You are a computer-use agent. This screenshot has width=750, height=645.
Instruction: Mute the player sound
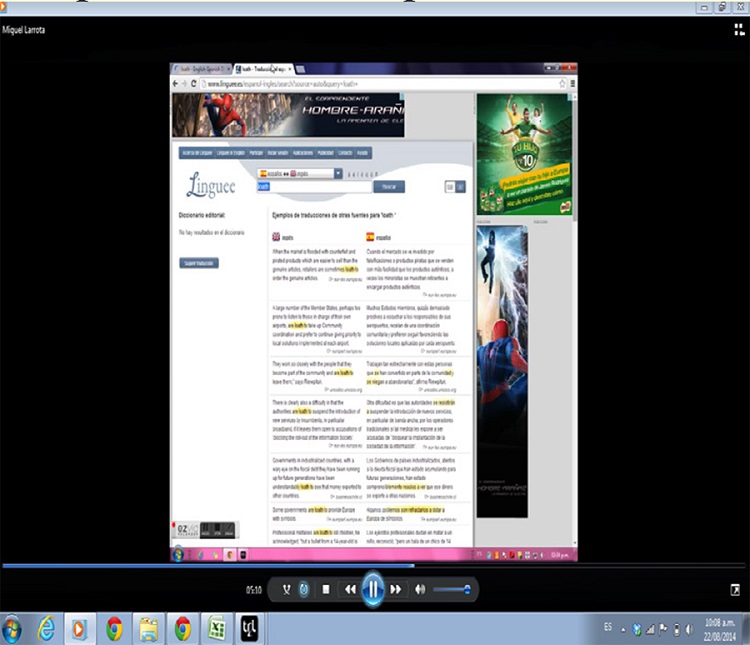[x=420, y=590]
